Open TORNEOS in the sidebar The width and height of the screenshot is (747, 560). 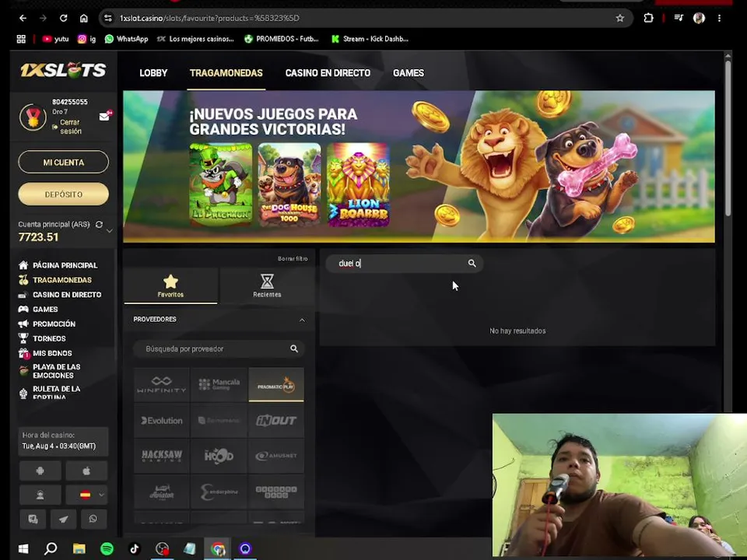coord(42,338)
